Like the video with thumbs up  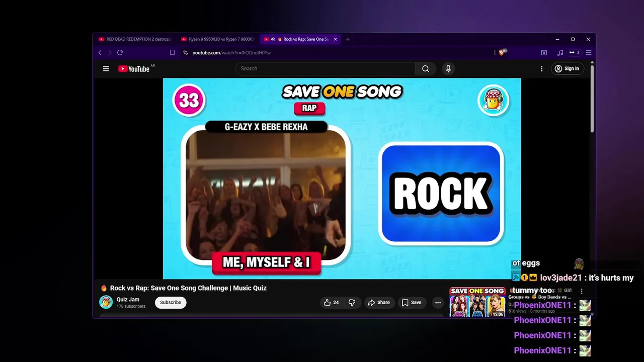pos(331,303)
